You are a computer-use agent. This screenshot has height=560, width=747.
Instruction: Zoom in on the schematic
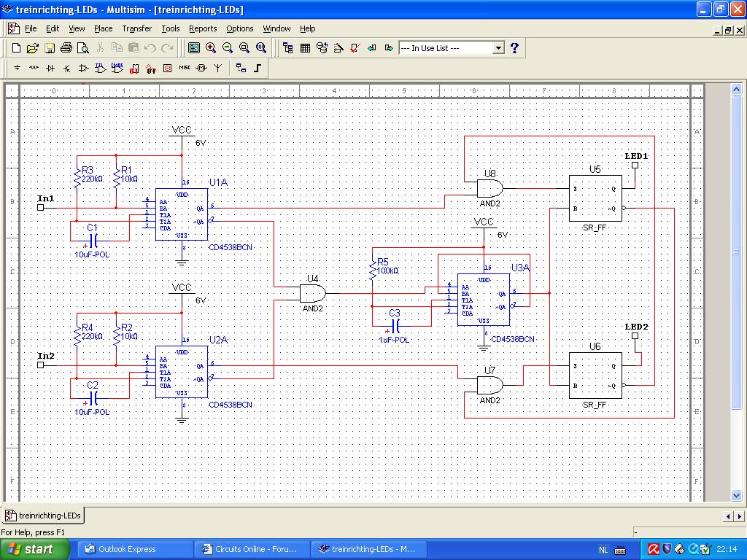(x=211, y=48)
